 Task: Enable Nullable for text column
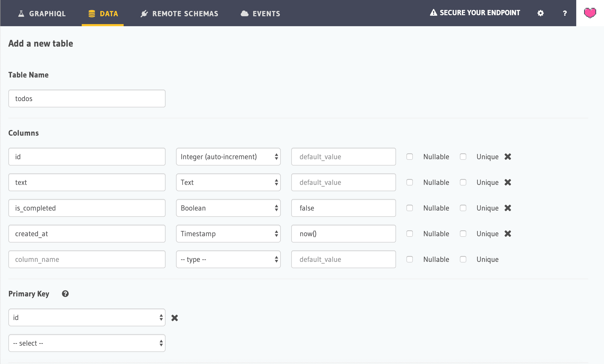click(x=410, y=182)
